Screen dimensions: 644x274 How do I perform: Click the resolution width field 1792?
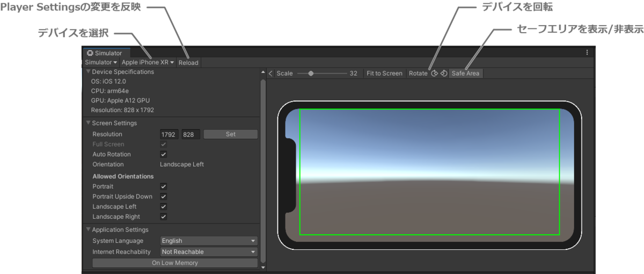pos(170,135)
